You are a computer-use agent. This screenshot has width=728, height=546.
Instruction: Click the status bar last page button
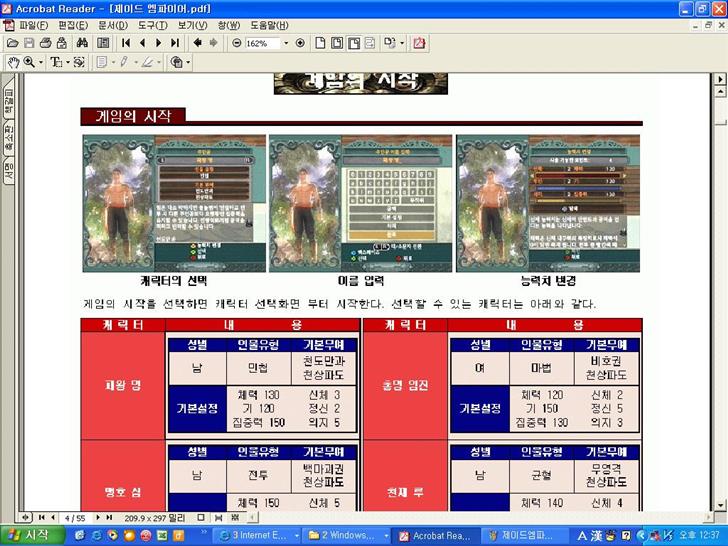tap(109, 517)
